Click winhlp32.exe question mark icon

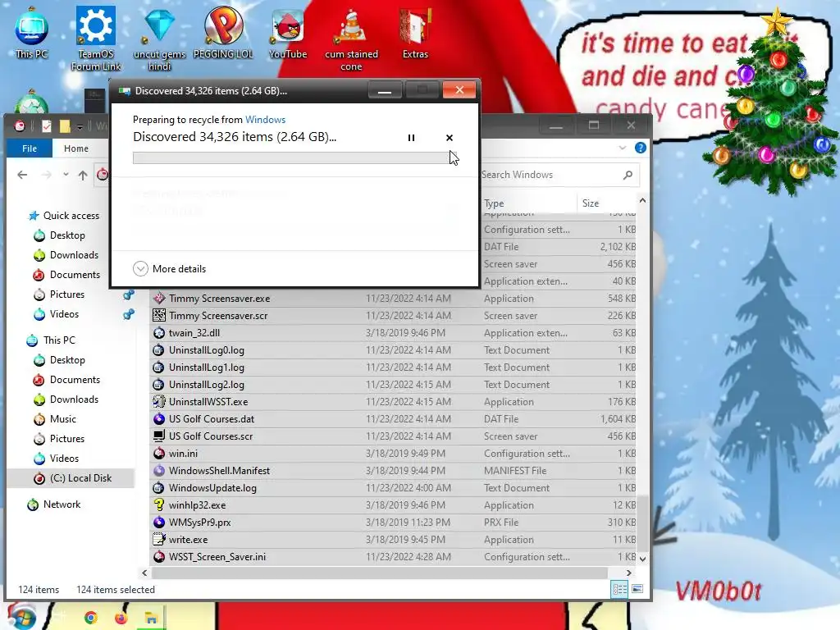coord(158,505)
